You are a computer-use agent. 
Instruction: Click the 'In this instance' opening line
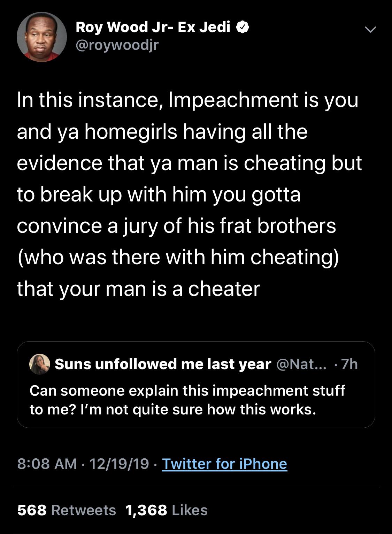pos(187,100)
